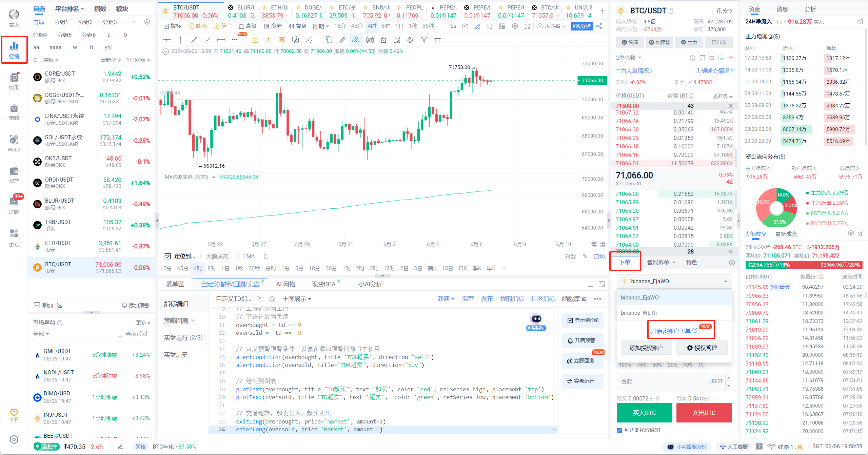Switch to the 小AI分析 tab
Image resolution: width=868 pixels, height=455 pixels.
coord(370,284)
